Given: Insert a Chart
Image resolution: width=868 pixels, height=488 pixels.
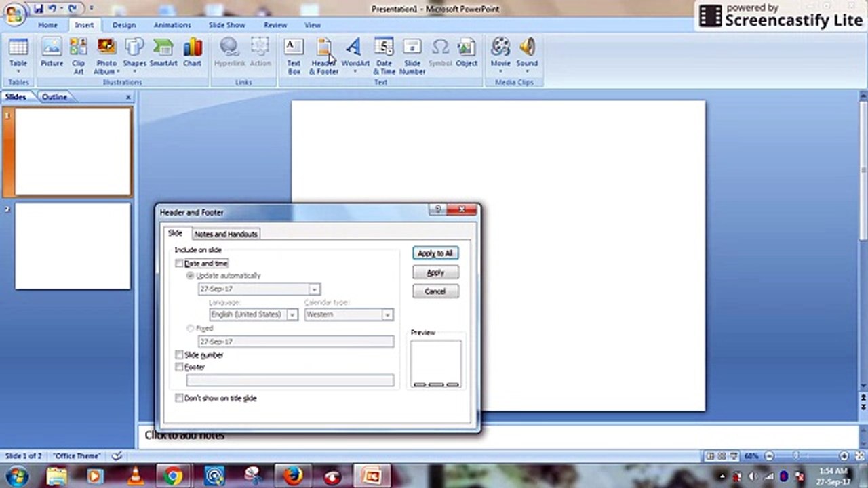Looking at the screenshot, I should [193, 53].
